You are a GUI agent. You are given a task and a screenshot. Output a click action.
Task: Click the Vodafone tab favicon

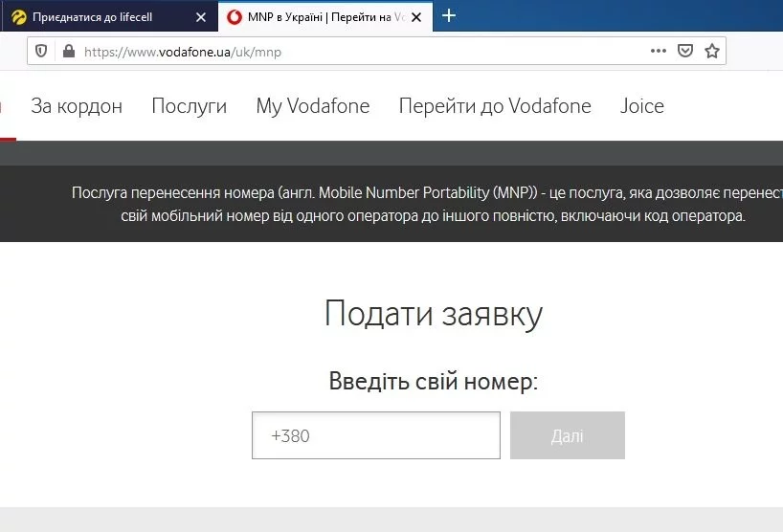point(235,17)
